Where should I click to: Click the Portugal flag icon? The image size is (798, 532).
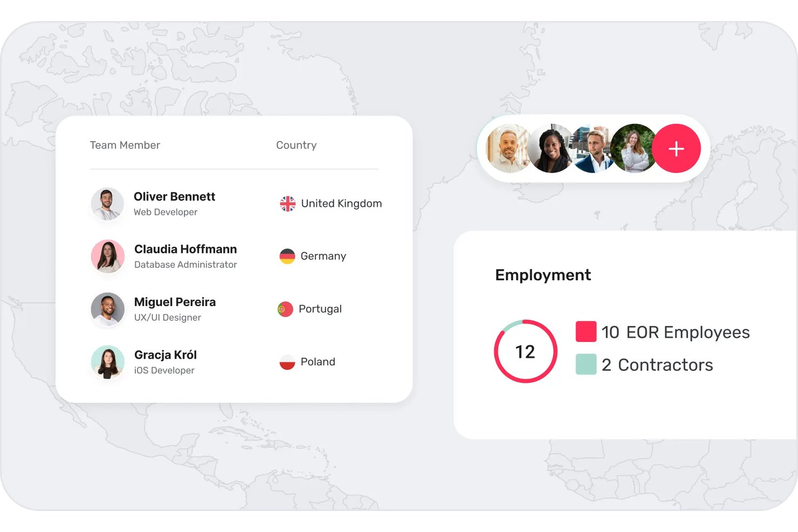pos(285,309)
